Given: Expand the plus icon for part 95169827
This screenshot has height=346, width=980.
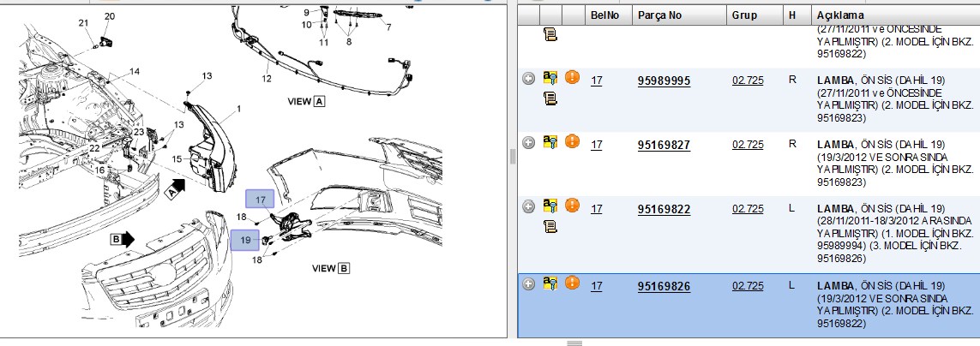Looking at the screenshot, I should point(529,142).
